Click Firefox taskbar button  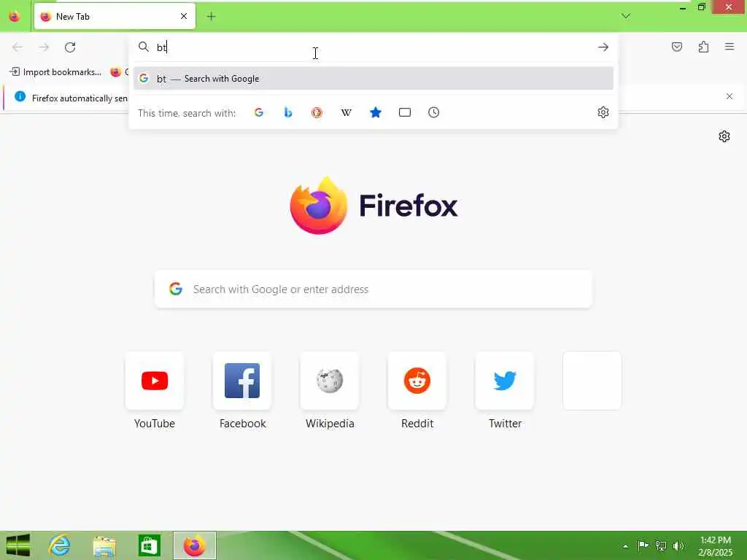194,545
